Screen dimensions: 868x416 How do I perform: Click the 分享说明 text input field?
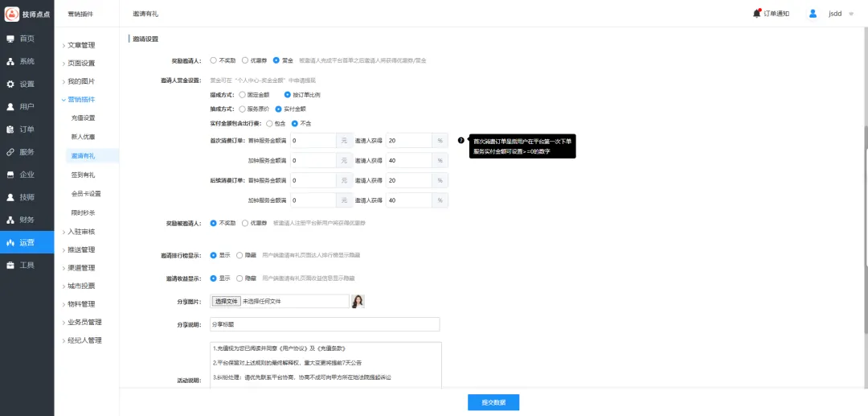(324, 324)
